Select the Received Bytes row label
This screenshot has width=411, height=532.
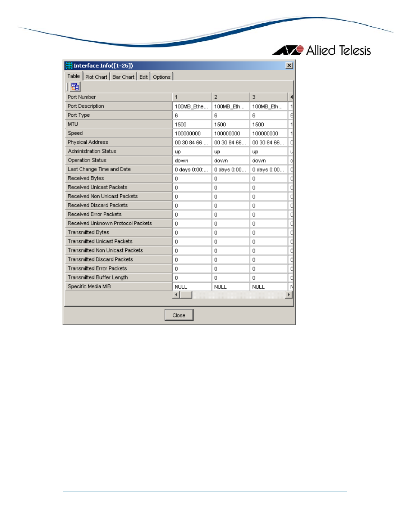click(x=118, y=178)
